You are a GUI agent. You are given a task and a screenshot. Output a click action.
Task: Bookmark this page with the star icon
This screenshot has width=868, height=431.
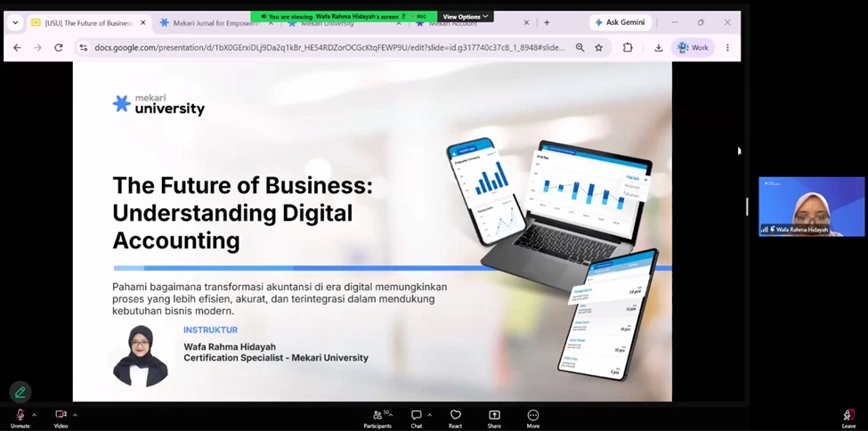coord(598,48)
